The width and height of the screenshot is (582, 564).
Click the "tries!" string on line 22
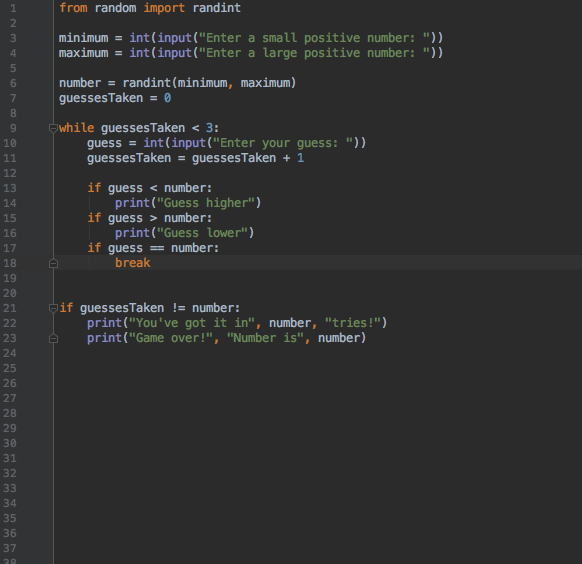[353, 323]
